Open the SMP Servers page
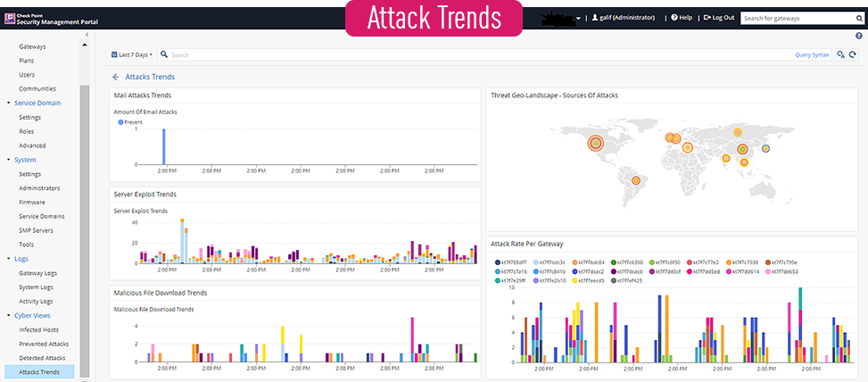This screenshot has width=868, height=382. (x=36, y=230)
